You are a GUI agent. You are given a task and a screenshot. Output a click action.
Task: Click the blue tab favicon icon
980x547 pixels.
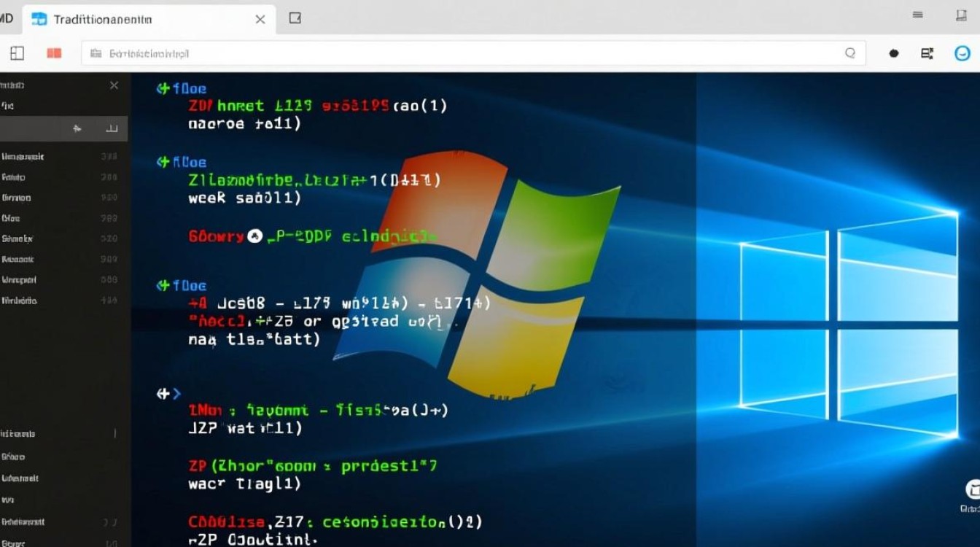[39, 19]
